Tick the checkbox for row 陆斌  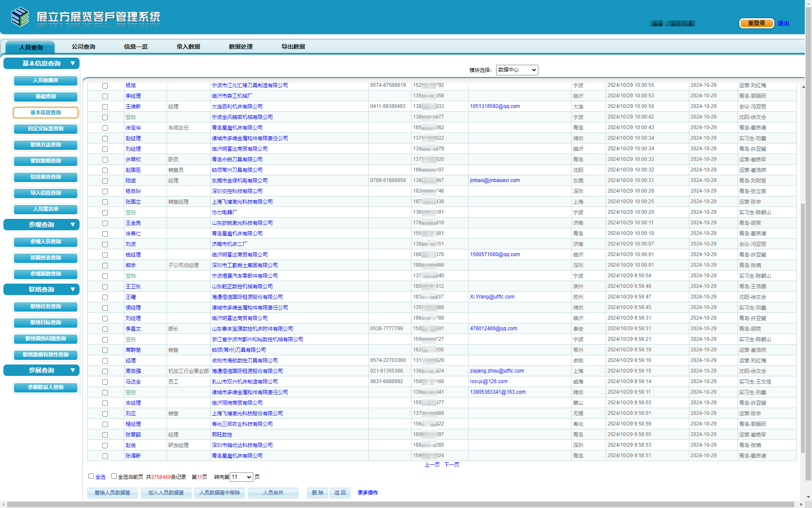tap(105, 181)
